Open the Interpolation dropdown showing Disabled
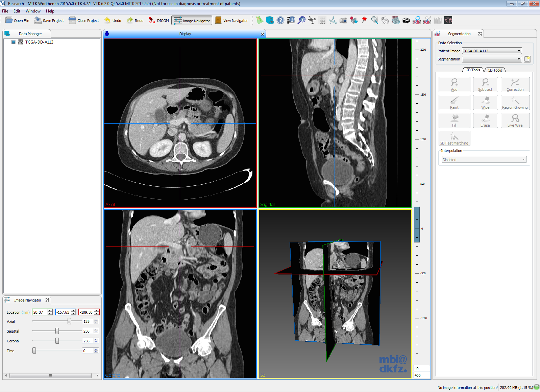 484,159
